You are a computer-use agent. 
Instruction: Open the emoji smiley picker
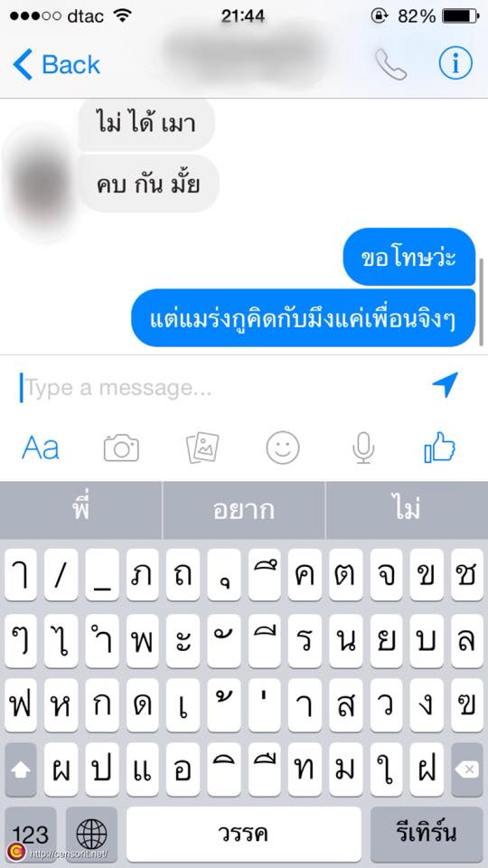tap(283, 448)
